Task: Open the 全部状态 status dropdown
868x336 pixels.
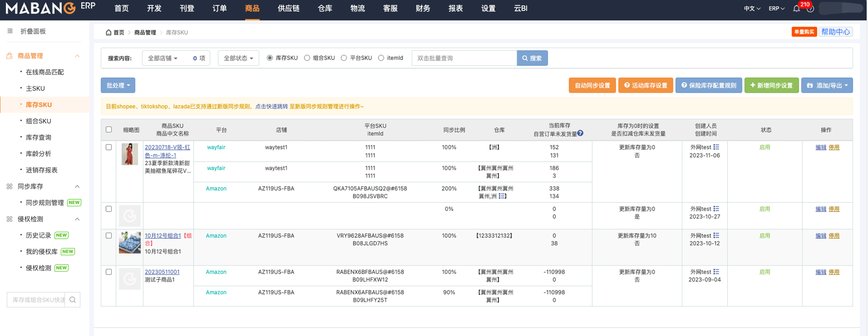Action: (x=238, y=58)
